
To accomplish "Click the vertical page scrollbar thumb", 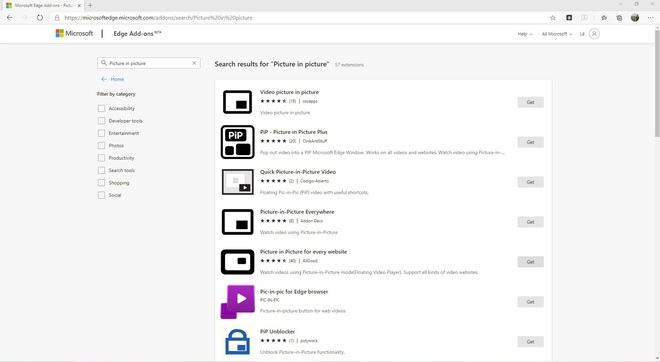I will click(x=657, y=83).
